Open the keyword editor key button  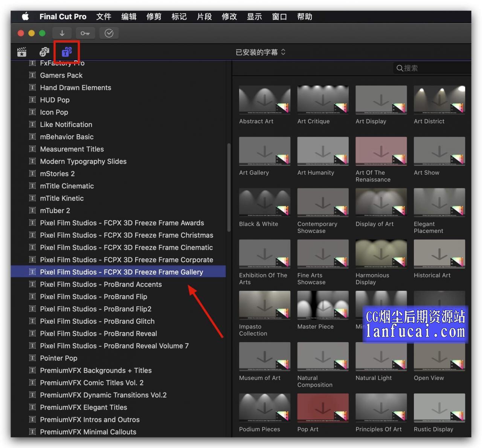85,33
